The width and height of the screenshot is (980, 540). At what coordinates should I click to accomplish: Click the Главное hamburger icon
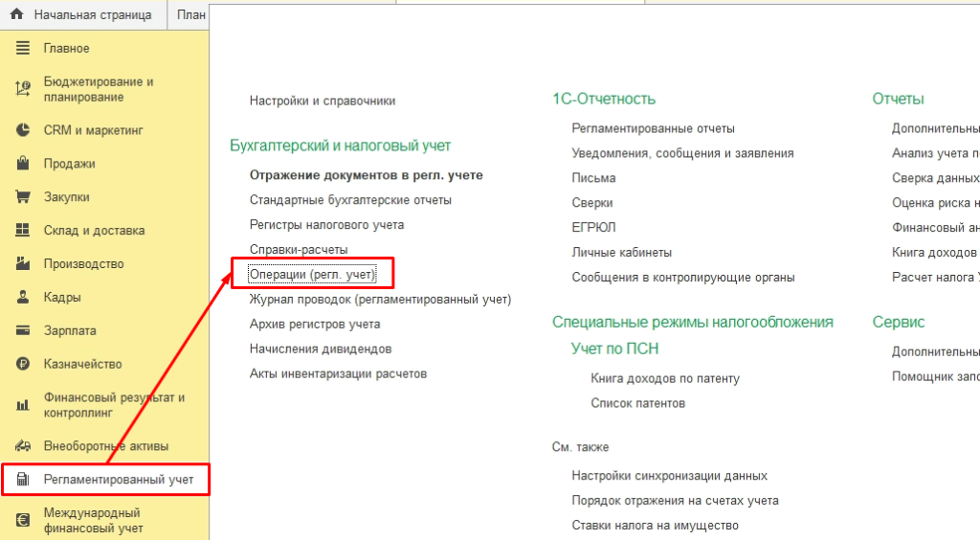[23, 48]
